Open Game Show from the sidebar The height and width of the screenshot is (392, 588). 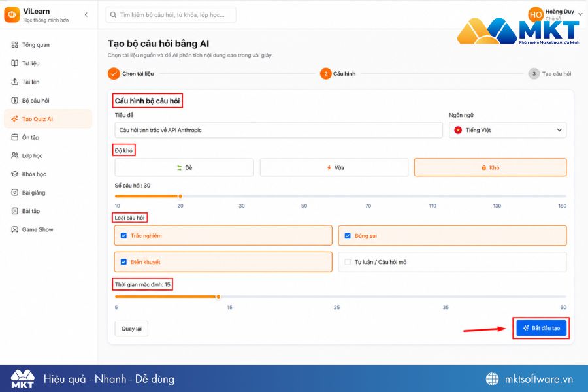[48, 229]
